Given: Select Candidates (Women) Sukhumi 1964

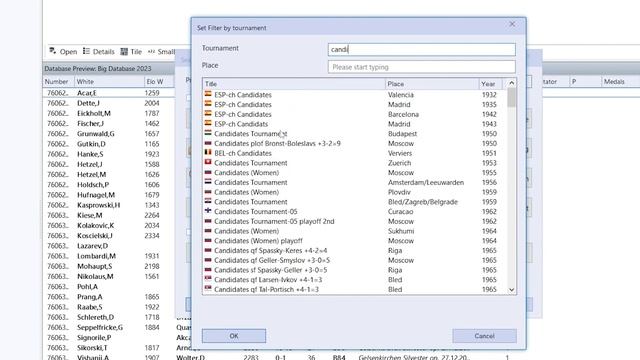Looking at the screenshot, I should (355, 231).
